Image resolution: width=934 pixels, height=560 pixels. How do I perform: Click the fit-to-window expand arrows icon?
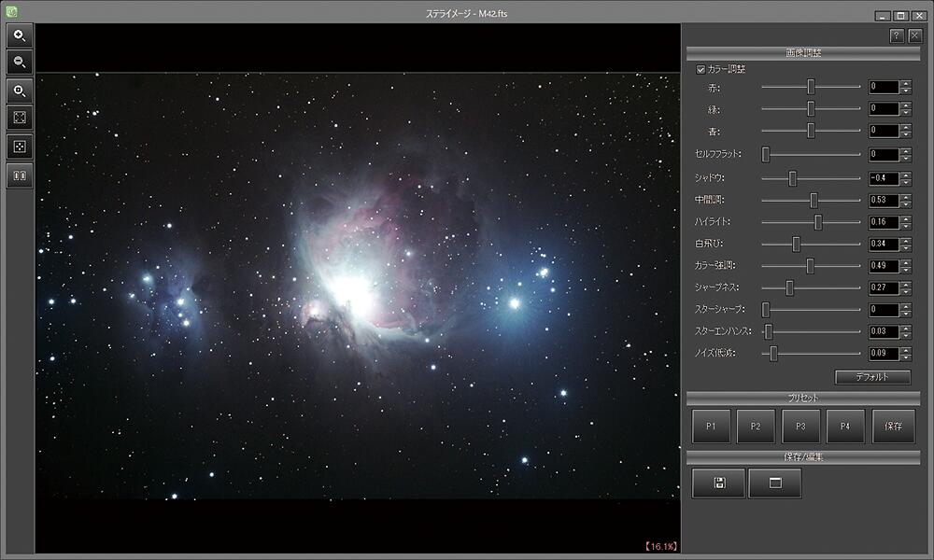(x=20, y=119)
